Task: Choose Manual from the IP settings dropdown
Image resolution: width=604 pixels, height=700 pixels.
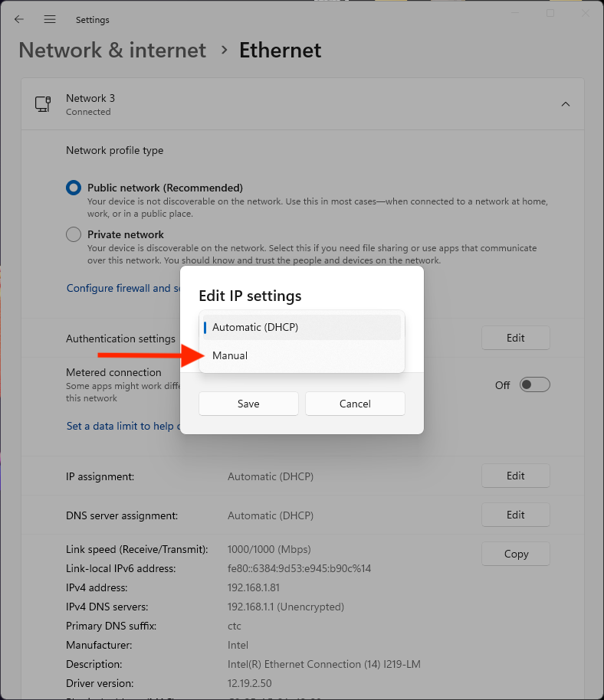Action: click(x=231, y=355)
